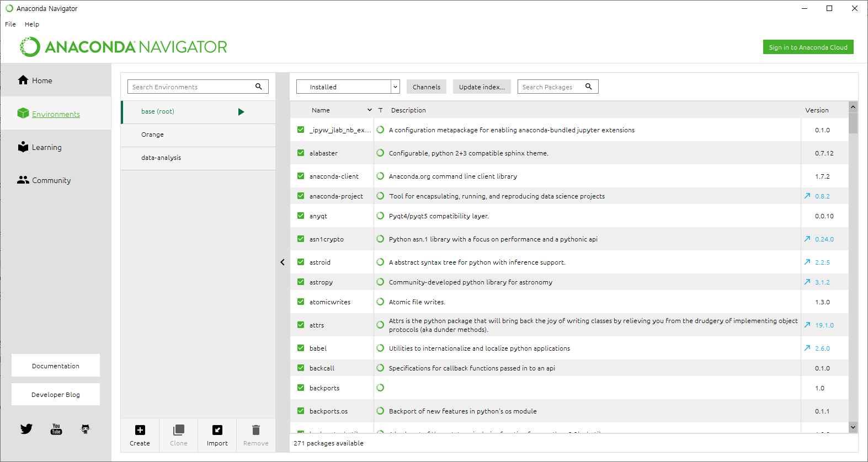Toggle the anaconda-client checkbox
The height and width of the screenshot is (462, 868).
click(301, 176)
